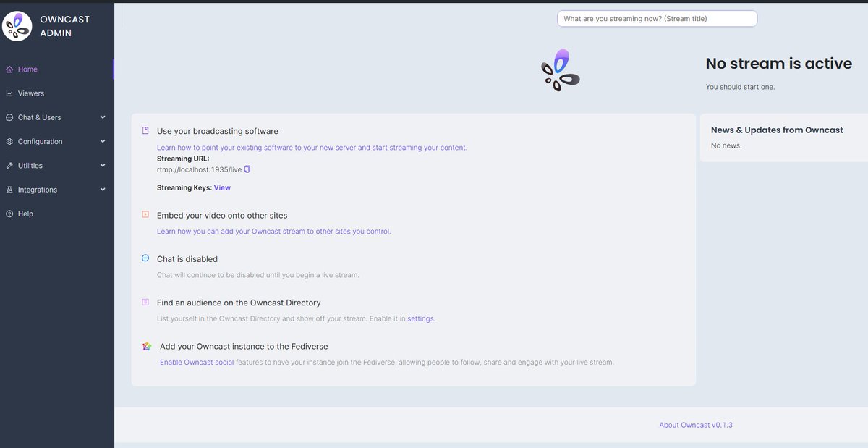Screen dimensions: 868x448
Task: Click 'Find an audience on the Owncast Directory'
Action: 239,303
